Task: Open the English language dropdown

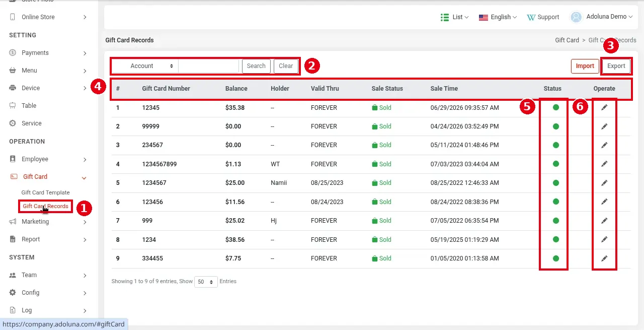Action: tap(498, 17)
